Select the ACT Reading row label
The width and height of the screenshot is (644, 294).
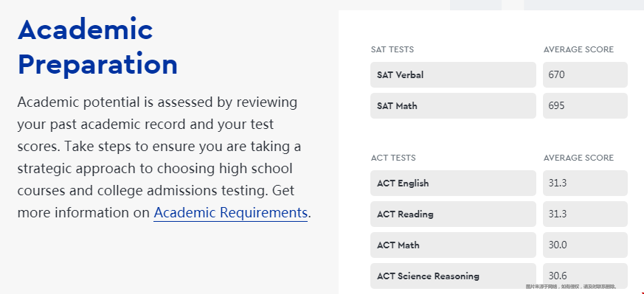tap(453, 214)
